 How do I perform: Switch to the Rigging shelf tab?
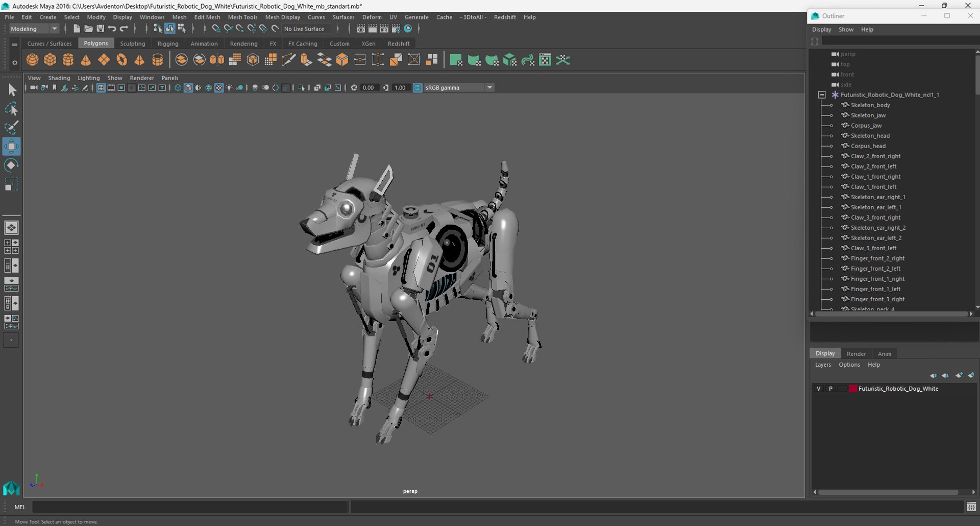tap(168, 43)
